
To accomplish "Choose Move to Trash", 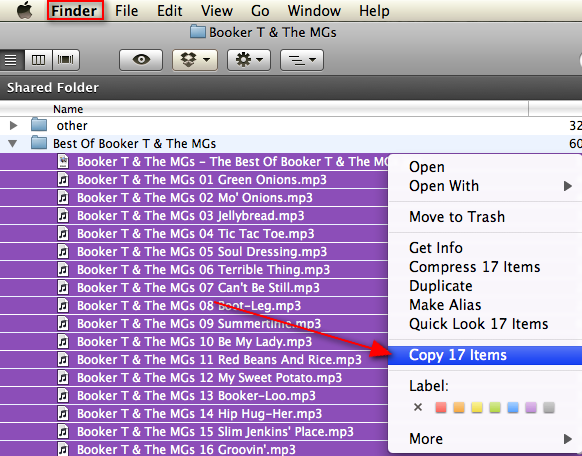I will (x=485, y=217).
